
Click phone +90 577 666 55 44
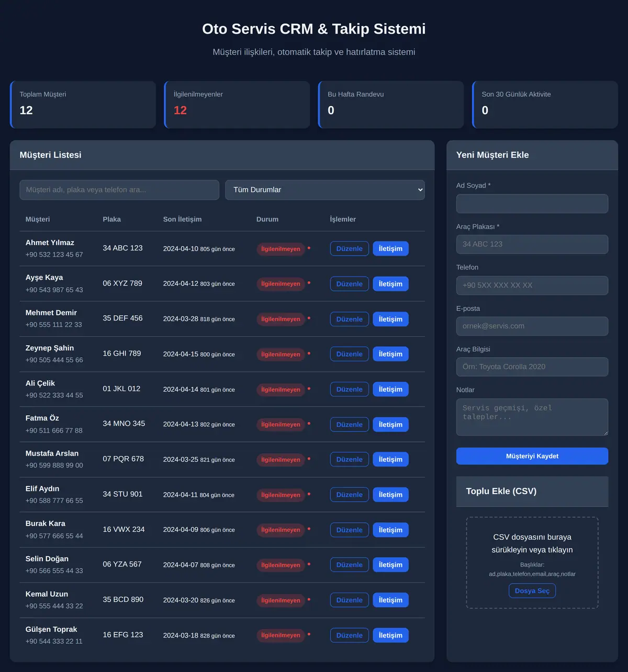(x=54, y=536)
